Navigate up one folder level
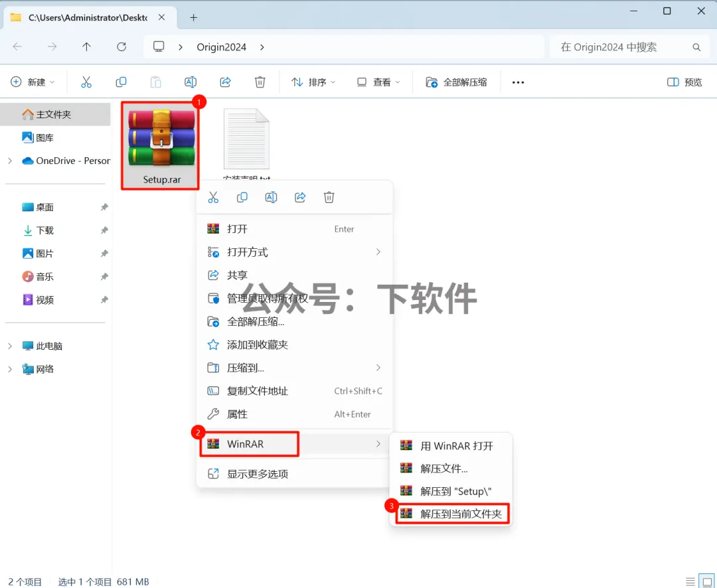The width and height of the screenshot is (717, 588). pyautogui.click(x=86, y=46)
